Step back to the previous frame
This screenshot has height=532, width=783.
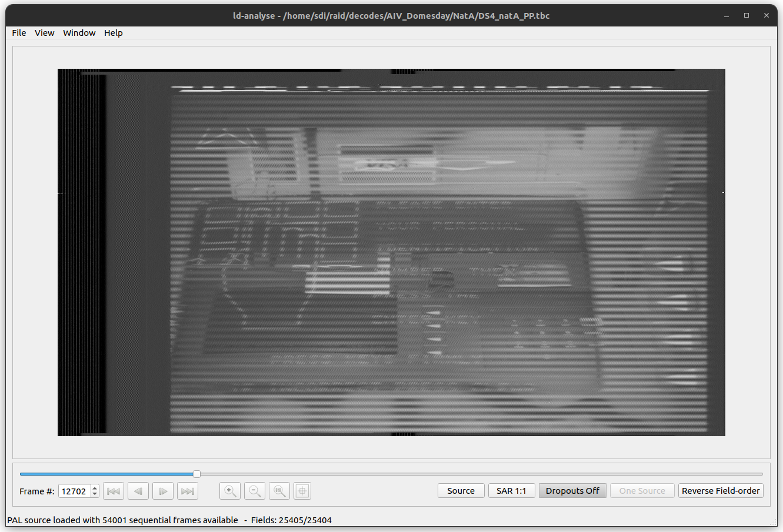click(x=138, y=491)
